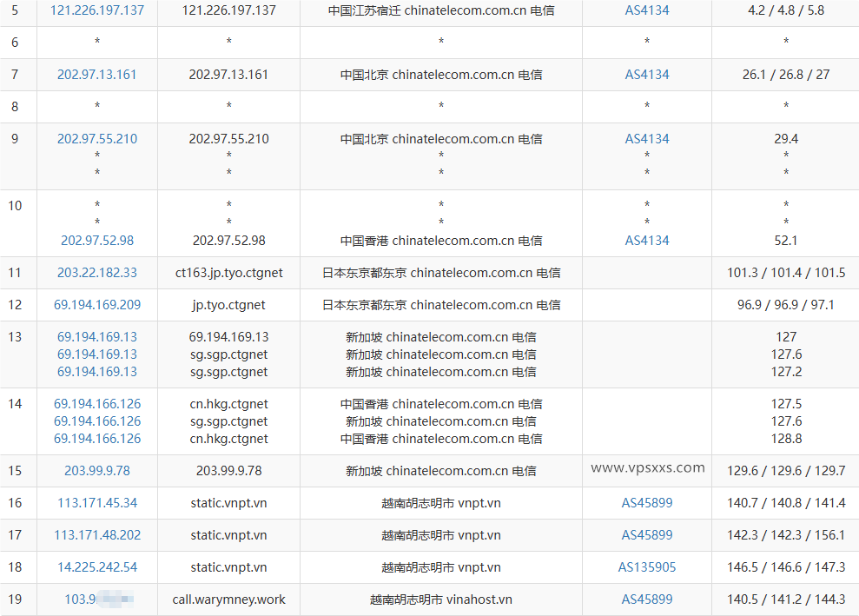Select the top 69.194.166.126 link
859x616 pixels.
click(96, 404)
